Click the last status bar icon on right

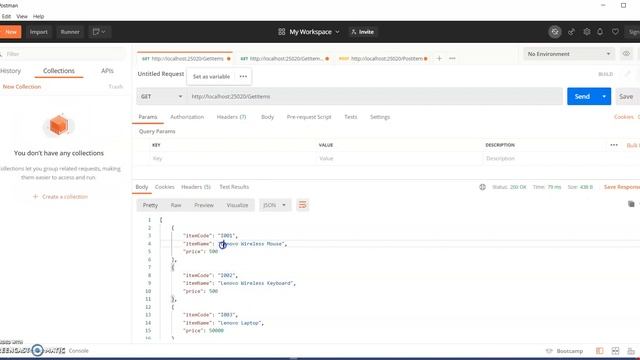coord(631,351)
